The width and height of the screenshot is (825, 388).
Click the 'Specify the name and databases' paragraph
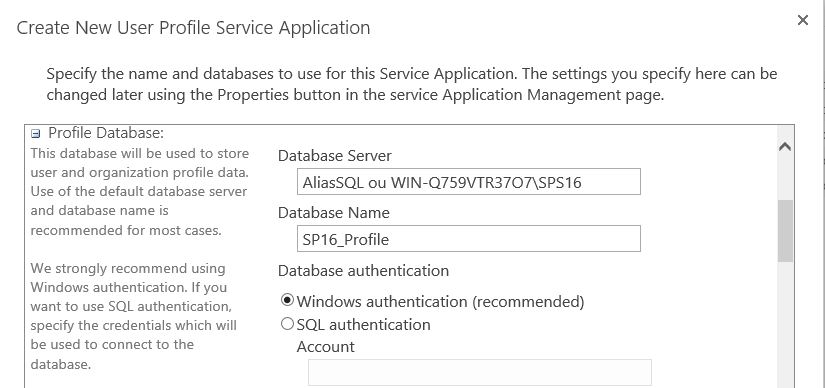pos(412,84)
